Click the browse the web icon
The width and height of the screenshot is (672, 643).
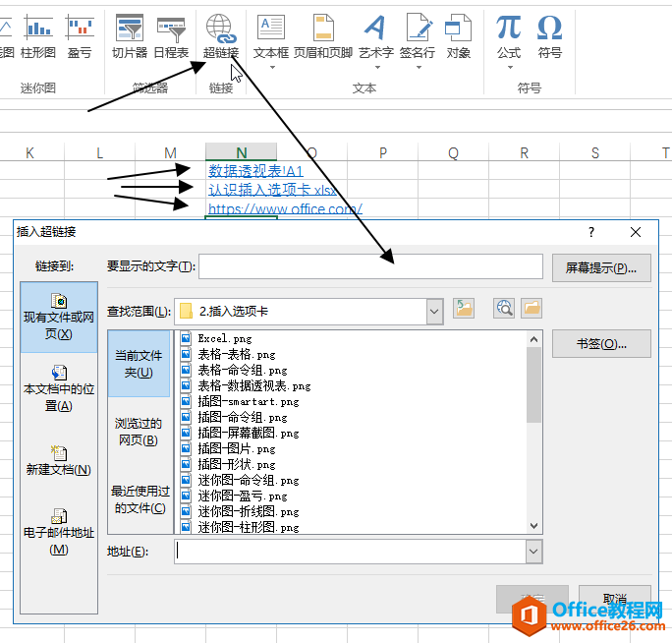(504, 309)
